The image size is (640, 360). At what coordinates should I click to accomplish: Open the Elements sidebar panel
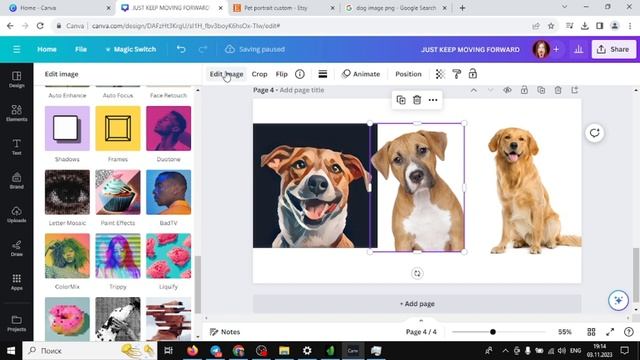[17, 113]
